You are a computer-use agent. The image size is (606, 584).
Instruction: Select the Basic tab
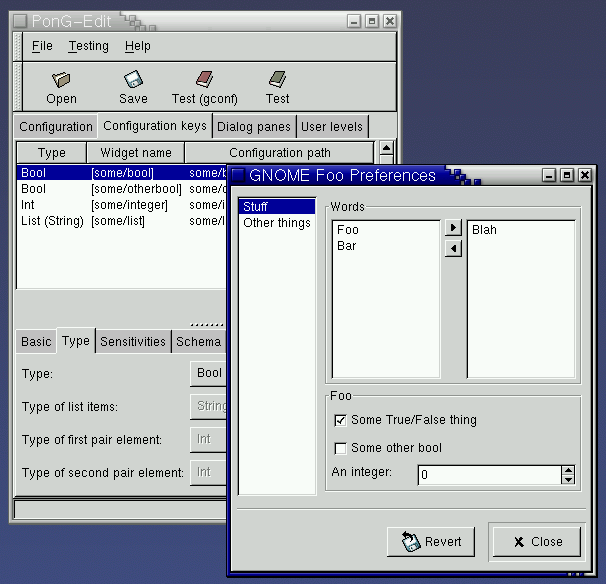pyautogui.click(x=36, y=342)
